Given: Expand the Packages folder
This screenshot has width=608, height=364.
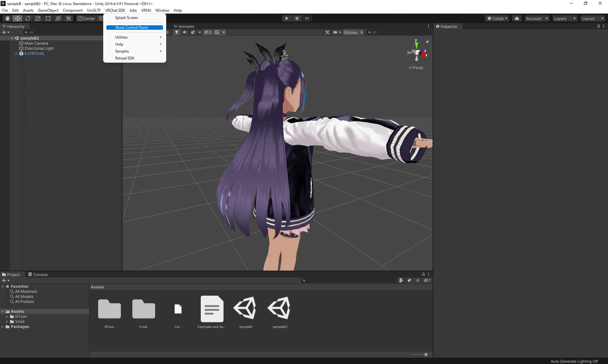Looking at the screenshot, I should click(3, 327).
